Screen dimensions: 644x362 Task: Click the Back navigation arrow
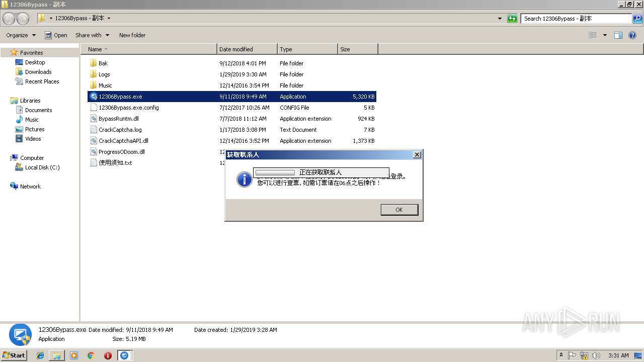(x=9, y=19)
